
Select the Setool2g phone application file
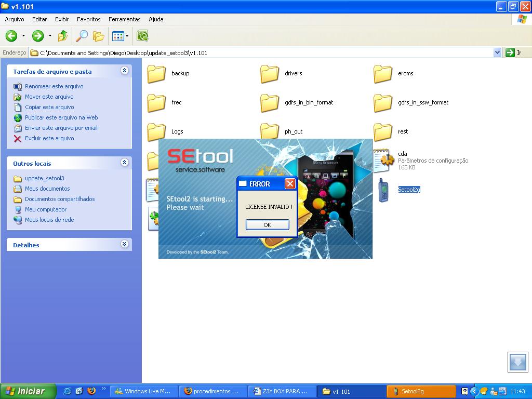pyautogui.click(x=409, y=190)
